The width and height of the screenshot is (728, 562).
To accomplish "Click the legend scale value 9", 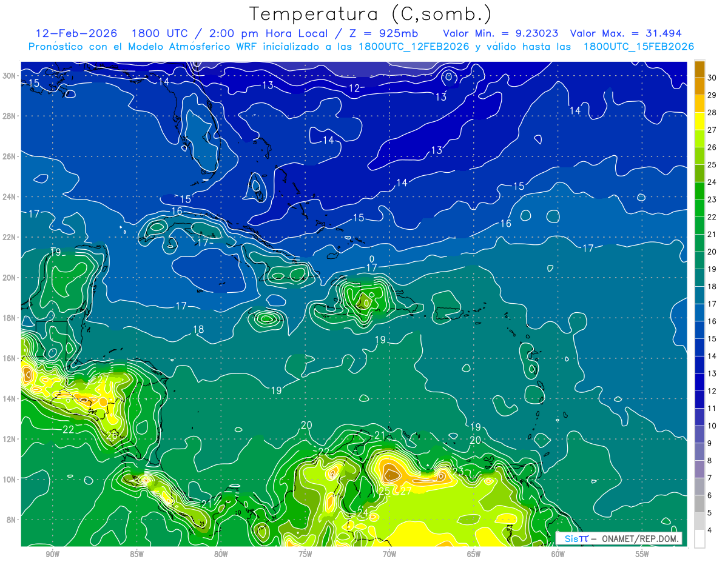I will tap(710, 443).
